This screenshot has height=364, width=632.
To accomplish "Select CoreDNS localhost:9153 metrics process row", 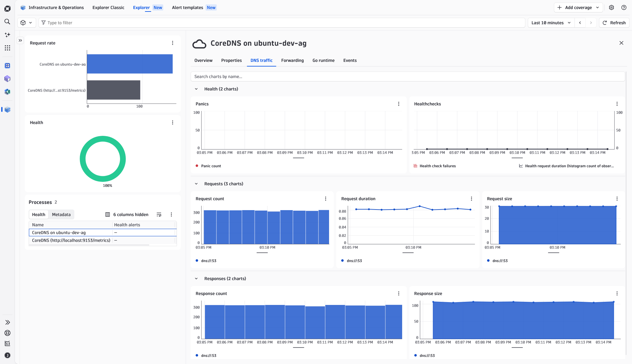I will pos(103,240).
